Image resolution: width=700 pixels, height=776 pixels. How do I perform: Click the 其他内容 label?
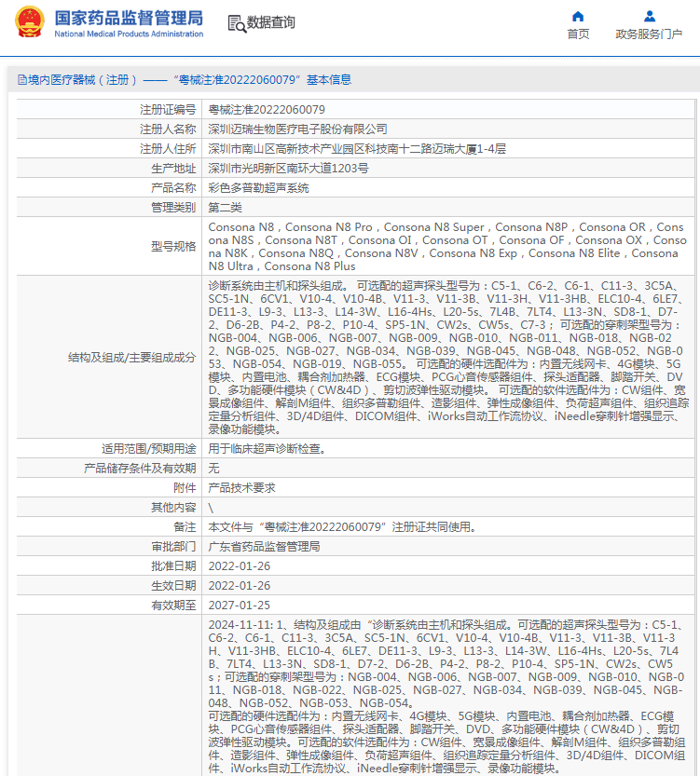(x=173, y=508)
